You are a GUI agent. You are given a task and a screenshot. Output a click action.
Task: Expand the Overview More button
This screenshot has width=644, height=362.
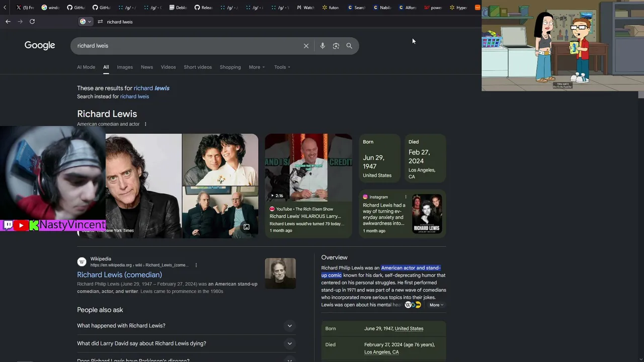(x=436, y=305)
